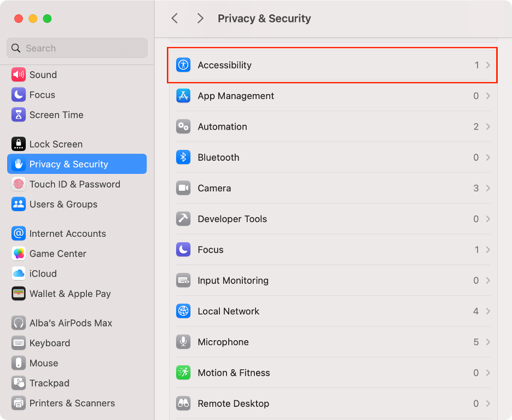512x420 pixels.
Task: Open Developer Tools via its wrench icon
Action: (184, 219)
